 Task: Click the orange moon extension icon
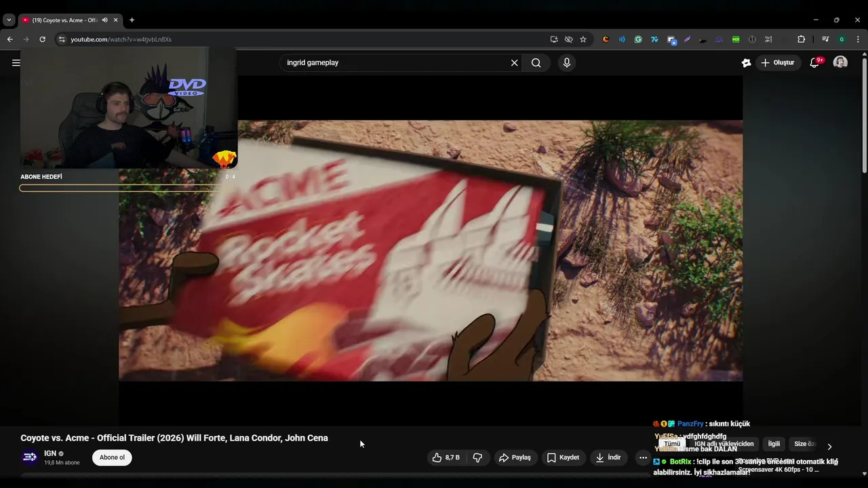pyautogui.click(x=606, y=39)
